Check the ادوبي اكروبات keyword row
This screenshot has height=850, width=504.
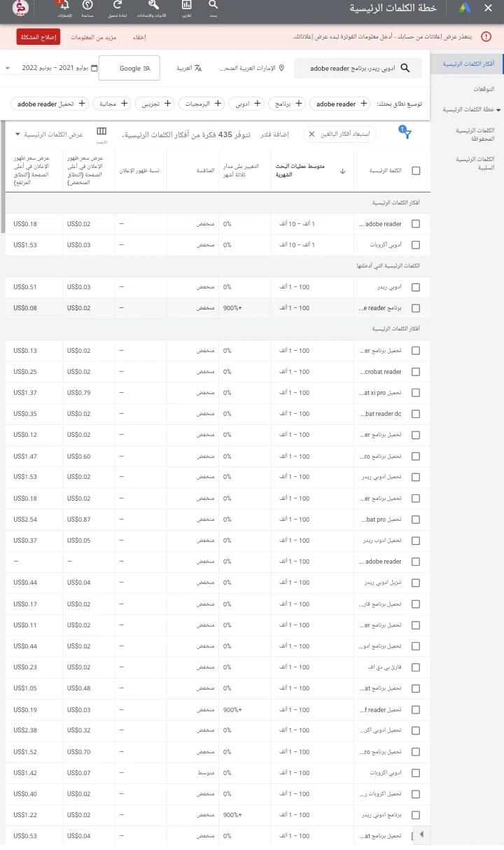click(x=416, y=773)
